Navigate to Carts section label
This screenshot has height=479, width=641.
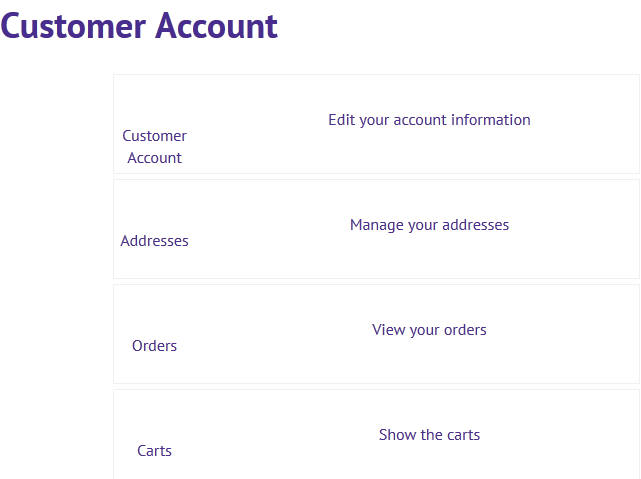point(154,451)
